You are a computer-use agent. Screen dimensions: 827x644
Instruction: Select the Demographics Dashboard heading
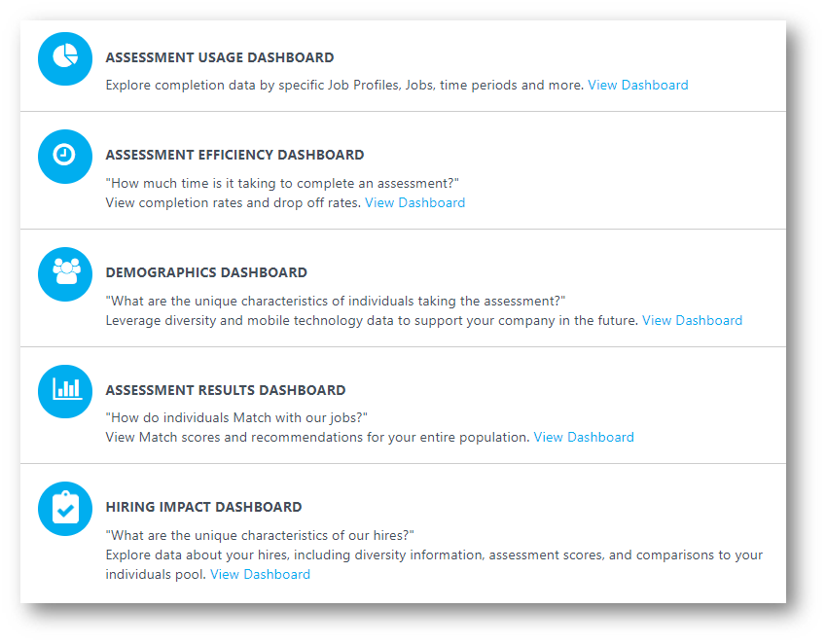[206, 272]
